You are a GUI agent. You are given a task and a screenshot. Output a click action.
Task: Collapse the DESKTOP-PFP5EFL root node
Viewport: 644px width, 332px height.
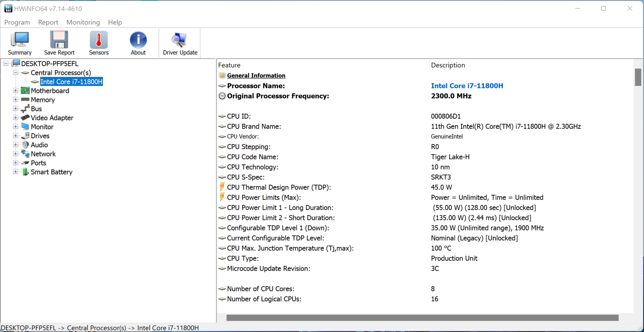(x=6, y=63)
